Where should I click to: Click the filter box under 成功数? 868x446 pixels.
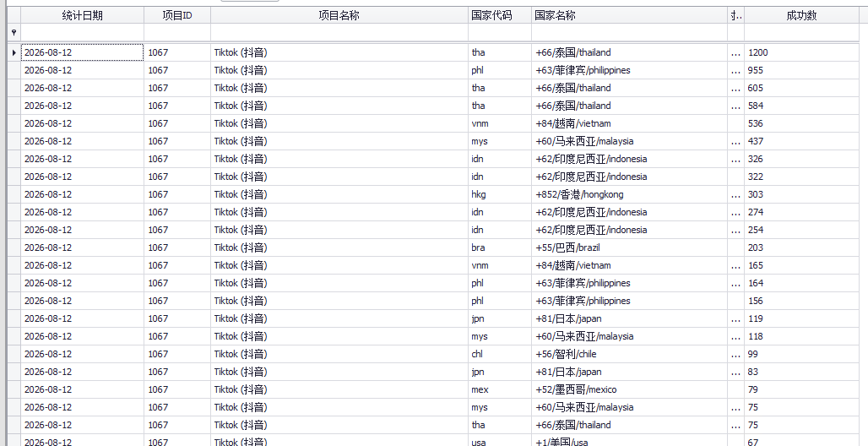pos(801,33)
